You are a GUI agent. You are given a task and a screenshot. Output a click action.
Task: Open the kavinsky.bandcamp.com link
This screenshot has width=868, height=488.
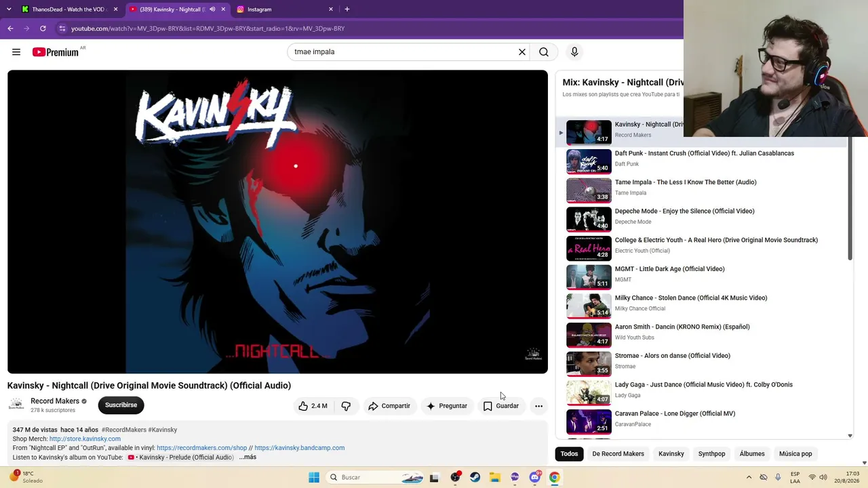[x=299, y=448]
